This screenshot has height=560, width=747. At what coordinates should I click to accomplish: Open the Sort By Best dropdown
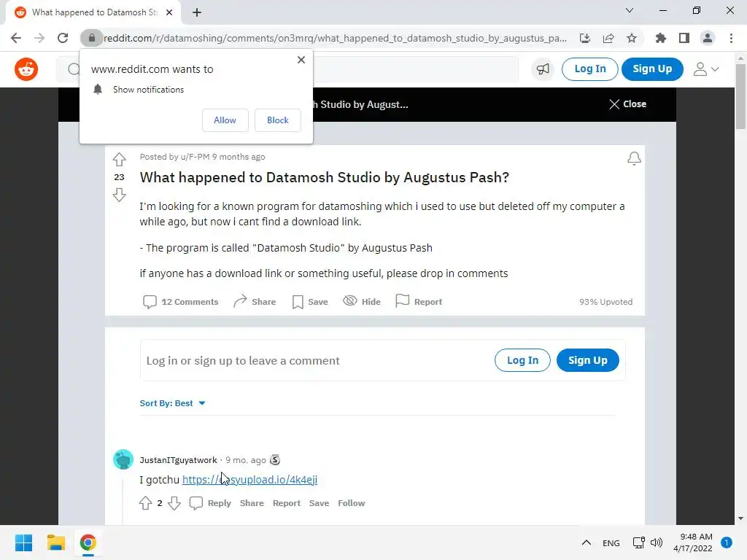(x=172, y=403)
